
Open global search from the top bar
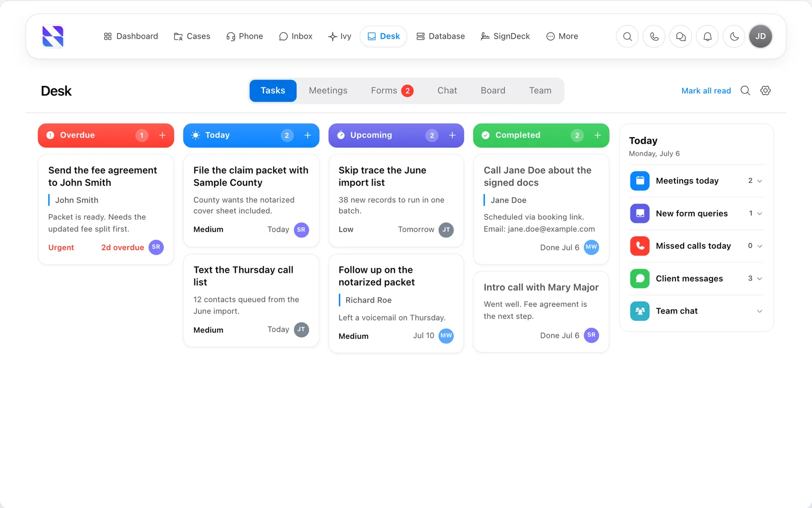pyautogui.click(x=628, y=37)
